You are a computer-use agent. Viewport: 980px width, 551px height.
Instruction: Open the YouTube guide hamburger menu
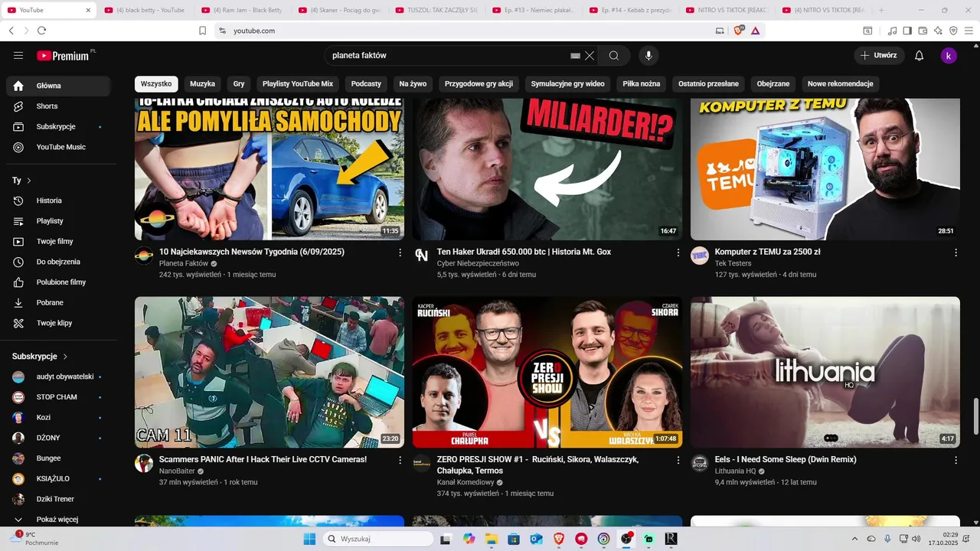18,55
